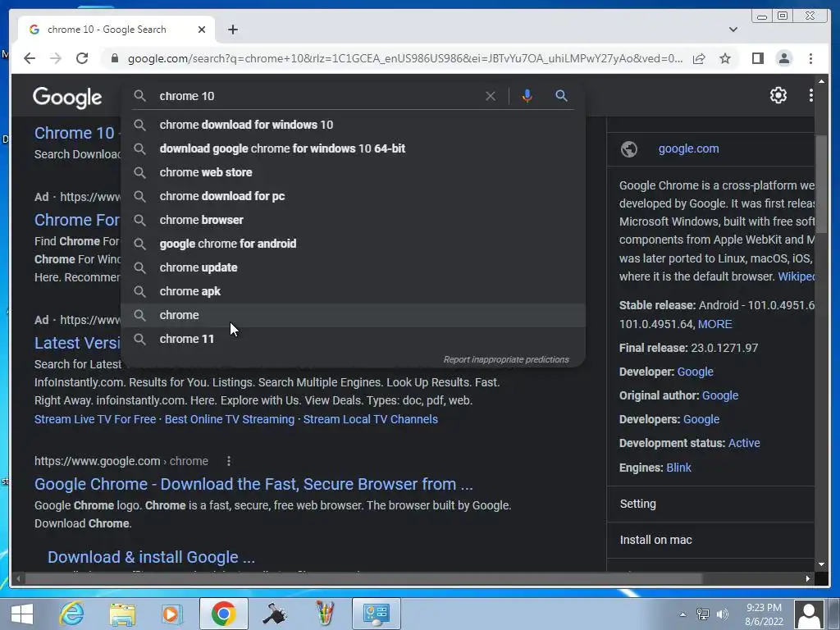Image resolution: width=840 pixels, height=630 pixels.
Task: Open the result options dots beside google.com › chrome
Action: [x=229, y=461]
